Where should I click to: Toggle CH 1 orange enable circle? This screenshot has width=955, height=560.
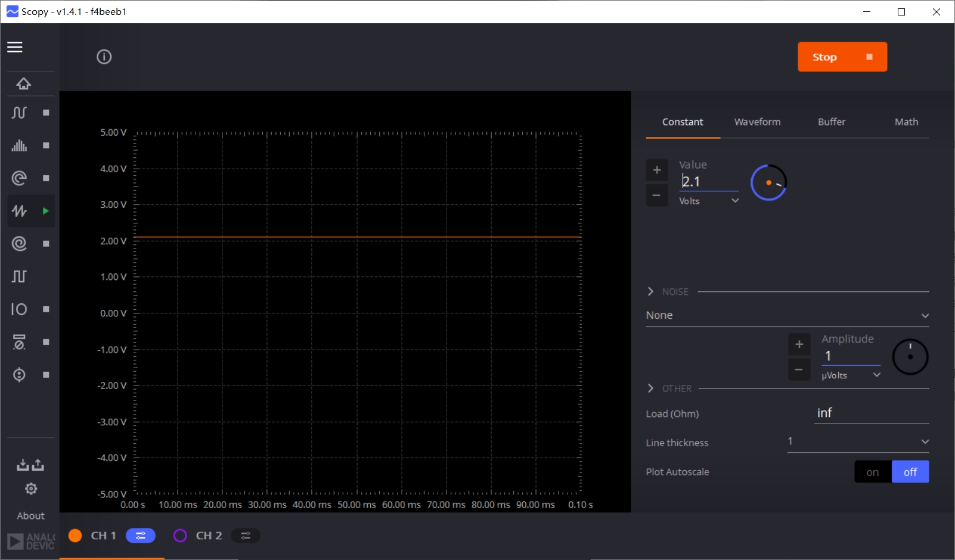(x=75, y=536)
